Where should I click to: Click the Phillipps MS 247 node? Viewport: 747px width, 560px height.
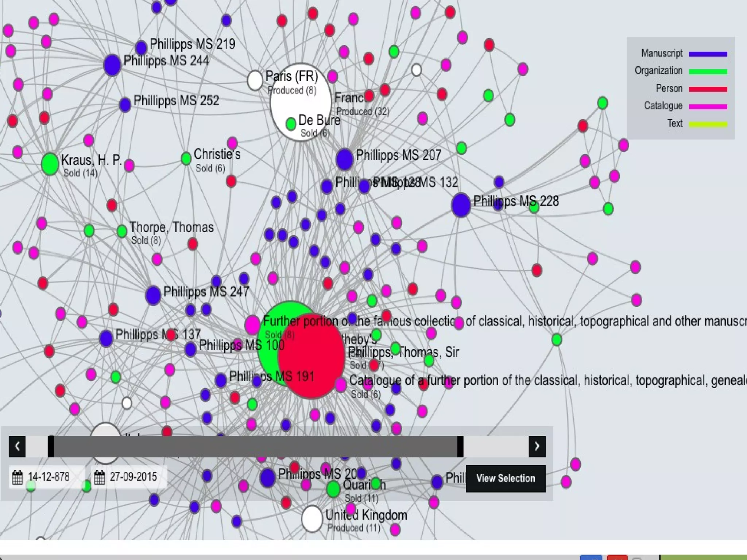[x=153, y=295]
